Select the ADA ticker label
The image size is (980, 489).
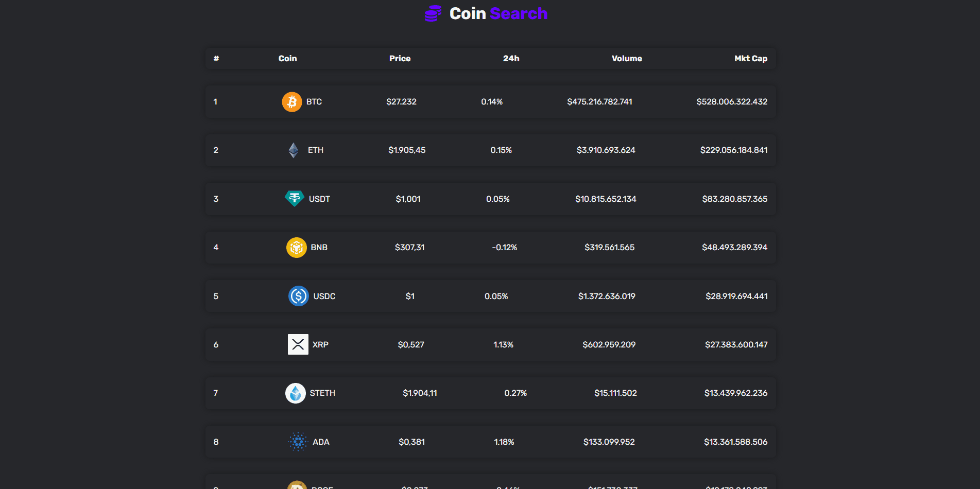pyautogui.click(x=321, y=442)
